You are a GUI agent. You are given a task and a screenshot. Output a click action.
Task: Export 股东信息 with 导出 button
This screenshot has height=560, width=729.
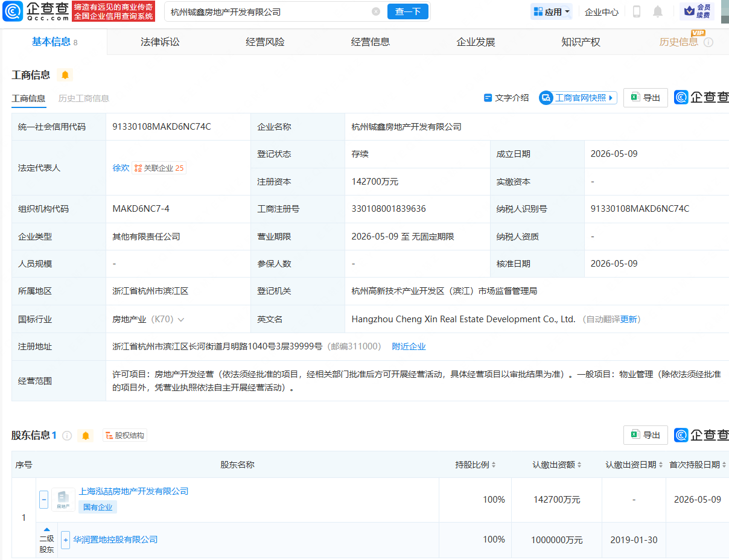[646, 435]
